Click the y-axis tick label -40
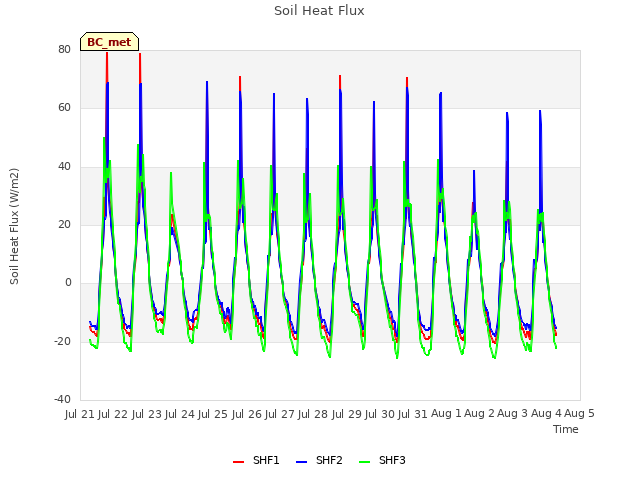 click(63, 399)
